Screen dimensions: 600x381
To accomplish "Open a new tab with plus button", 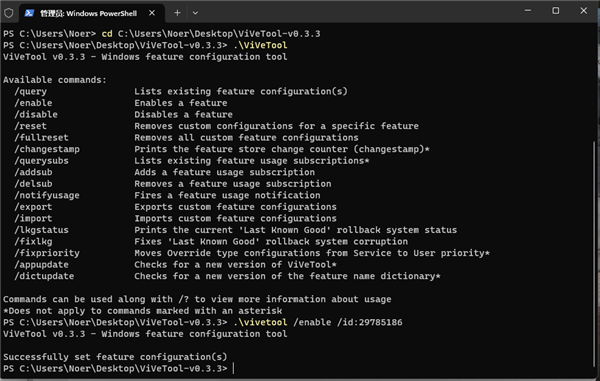I will (x=177, y=13).
